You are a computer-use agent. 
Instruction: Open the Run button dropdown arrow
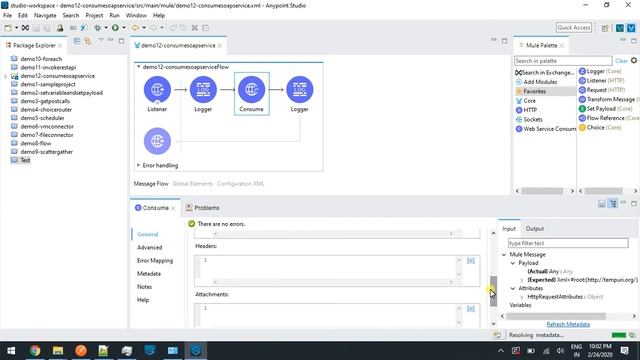[x=124, y=28]
